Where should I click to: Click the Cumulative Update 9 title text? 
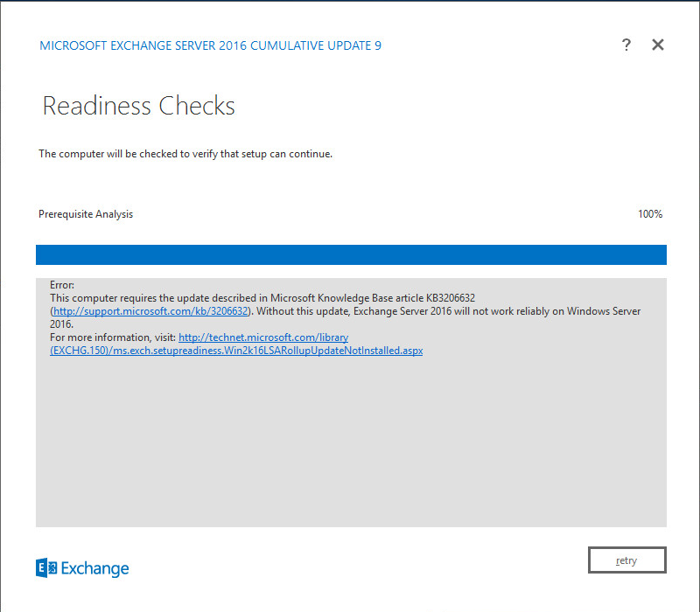point(210,45)
